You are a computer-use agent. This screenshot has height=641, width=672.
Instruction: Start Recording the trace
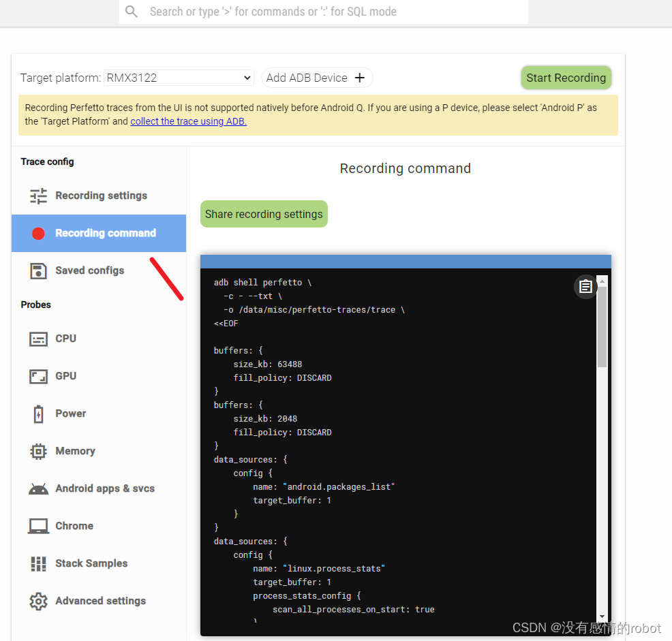click(x=566, y=78)
